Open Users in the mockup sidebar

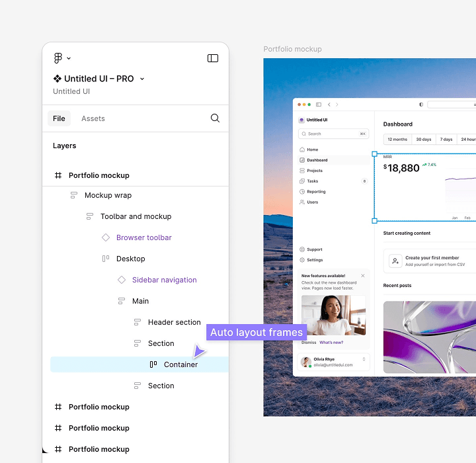(x=334, y=202)
